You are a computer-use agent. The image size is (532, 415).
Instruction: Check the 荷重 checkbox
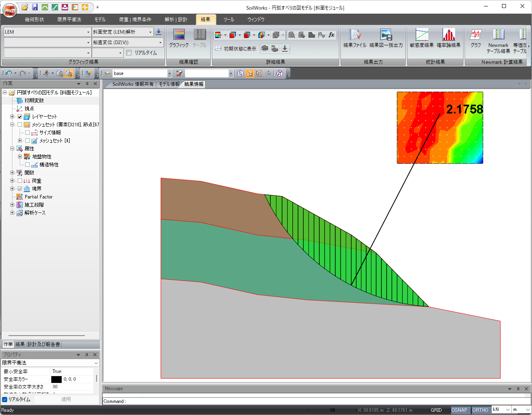point(20,181)
